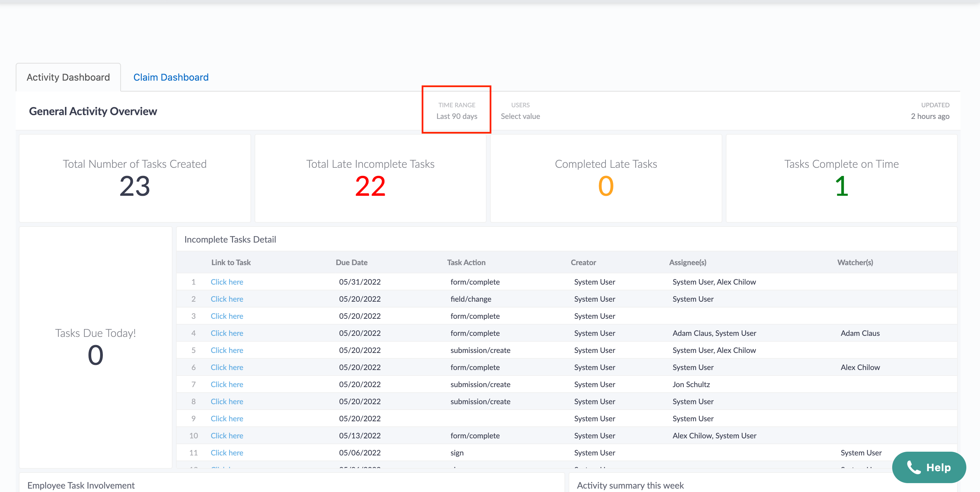980x492 pixels.
Task: Open the Users Select value filter
Action: click(x=520, y=110)
